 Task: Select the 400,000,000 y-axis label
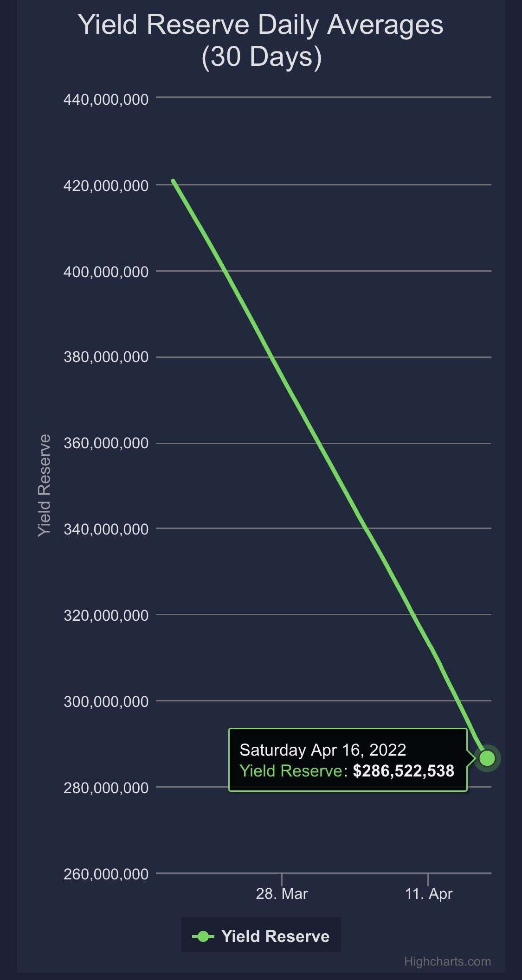tap(106, 272)
